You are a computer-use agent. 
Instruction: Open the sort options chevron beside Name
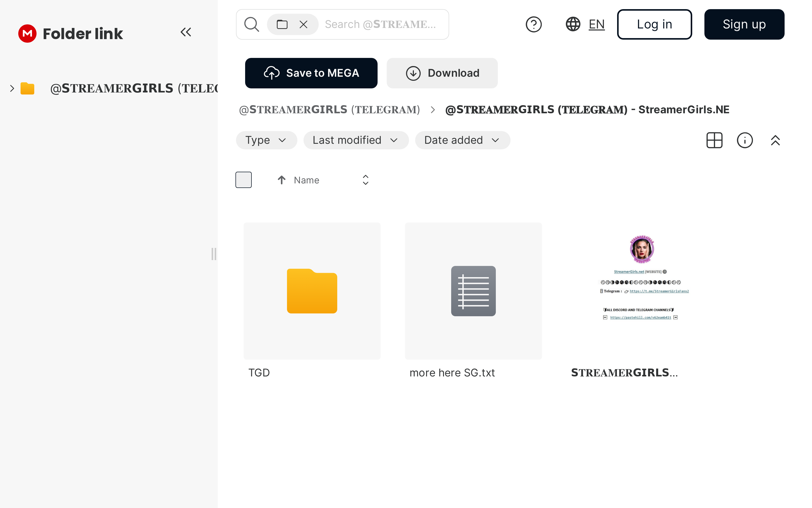click(365, 180)
